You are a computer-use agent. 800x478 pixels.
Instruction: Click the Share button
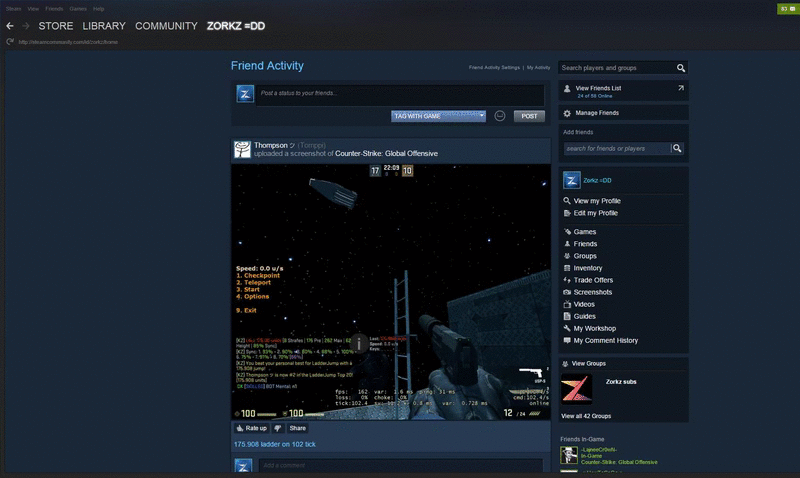click(x=297, y=429)
